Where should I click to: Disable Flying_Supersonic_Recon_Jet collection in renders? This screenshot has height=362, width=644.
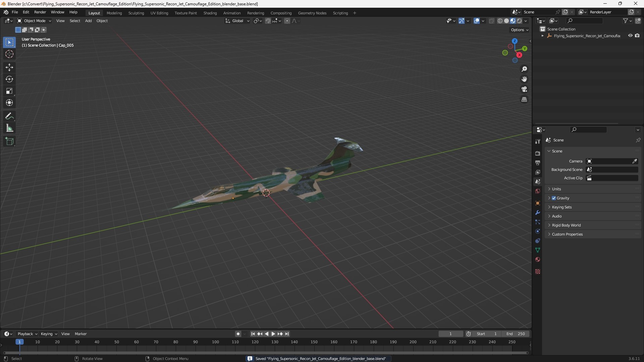tap(637, 36)
